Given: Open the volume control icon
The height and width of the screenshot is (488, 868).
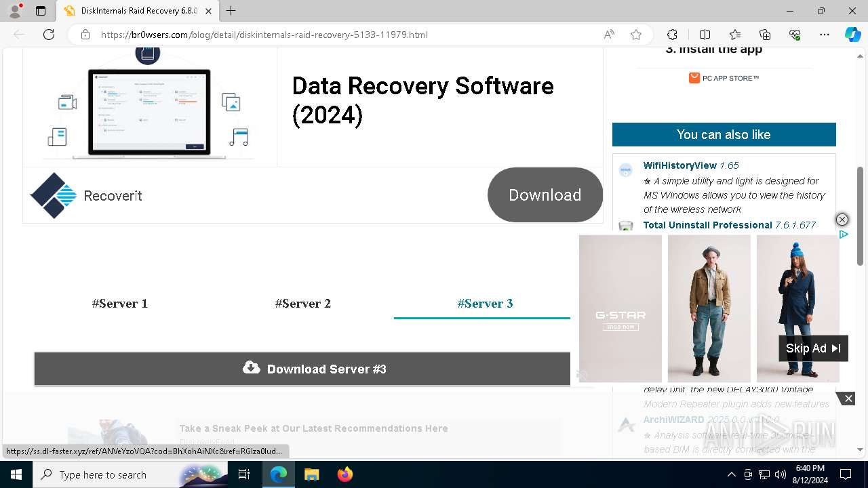Looking at the screenshot, I should [781, 474].
